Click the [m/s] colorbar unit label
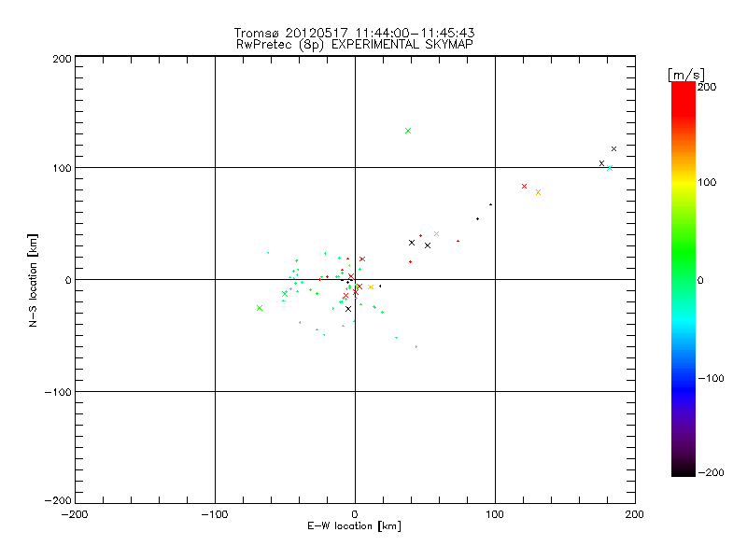The width and height of the screenshot is (747, 560). tap(684, 74)
